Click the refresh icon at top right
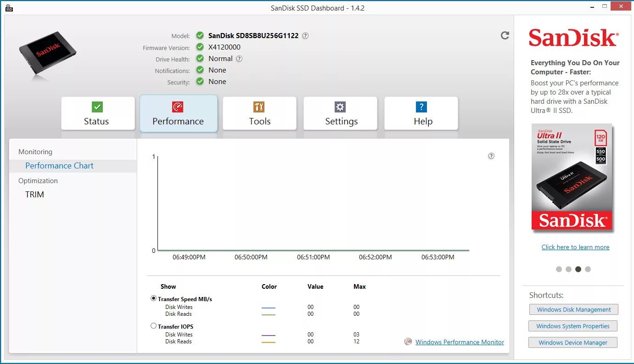The width and height of the screenshot is (634, 364). click(x=505, y=35)
